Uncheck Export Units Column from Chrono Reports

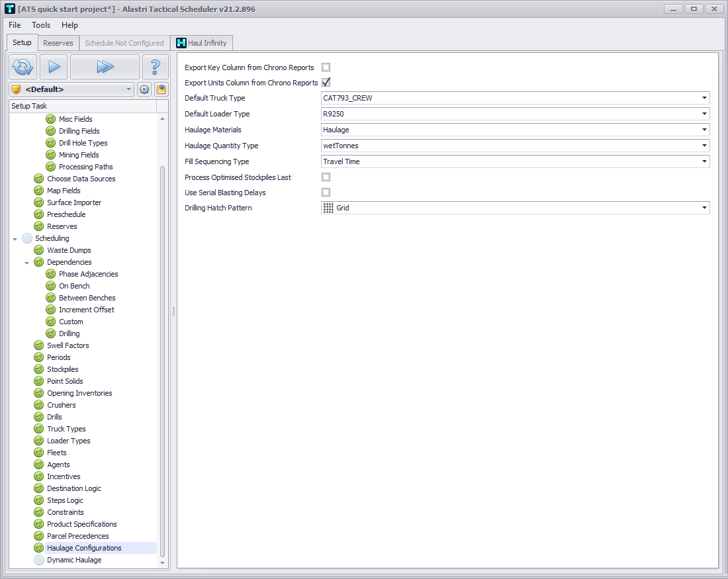click(326, 83)
